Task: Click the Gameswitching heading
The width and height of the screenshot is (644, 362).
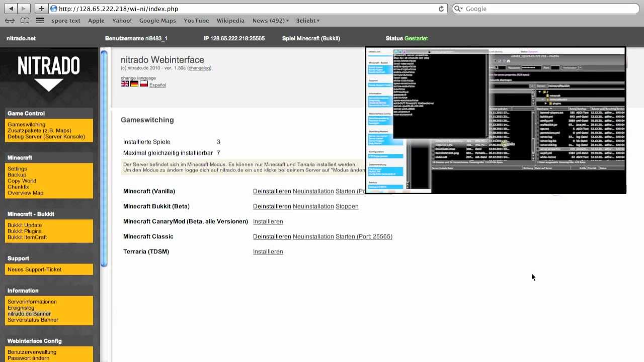Action: point(147,120)
